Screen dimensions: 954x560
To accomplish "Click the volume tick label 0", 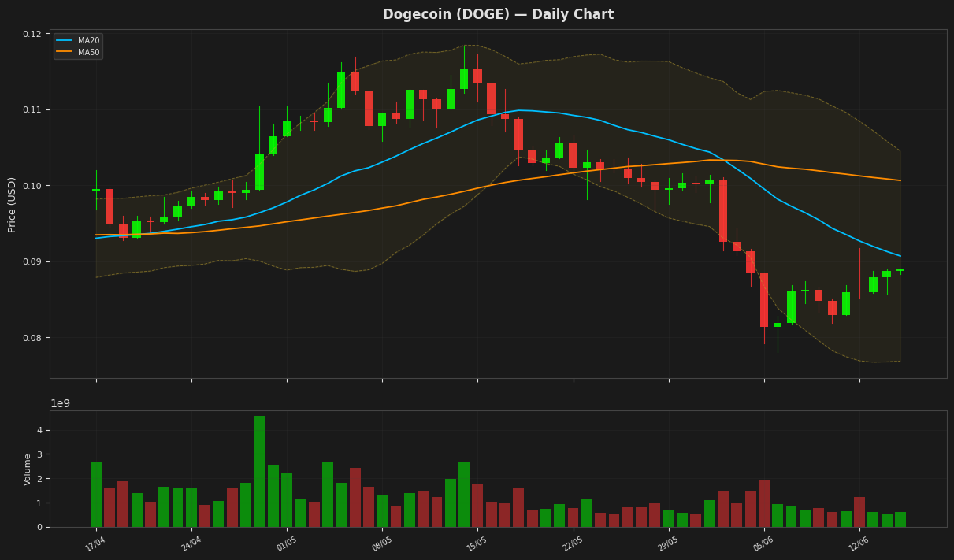I will (x=39, y=527).
